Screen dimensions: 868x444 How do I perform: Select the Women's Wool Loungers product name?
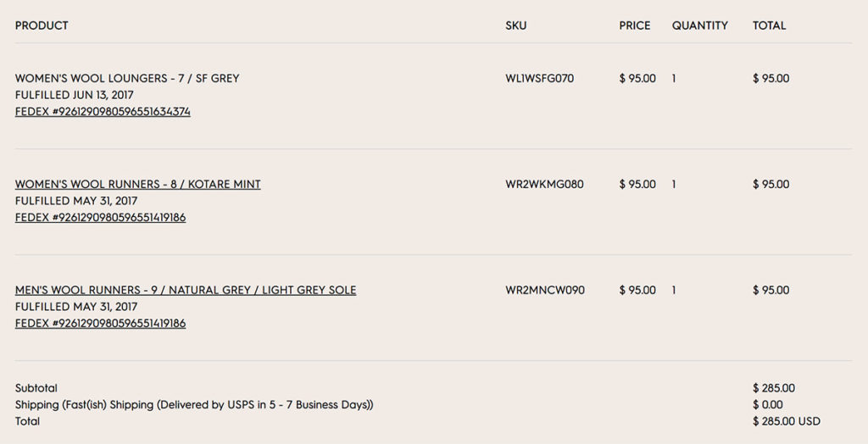(127, 78)
